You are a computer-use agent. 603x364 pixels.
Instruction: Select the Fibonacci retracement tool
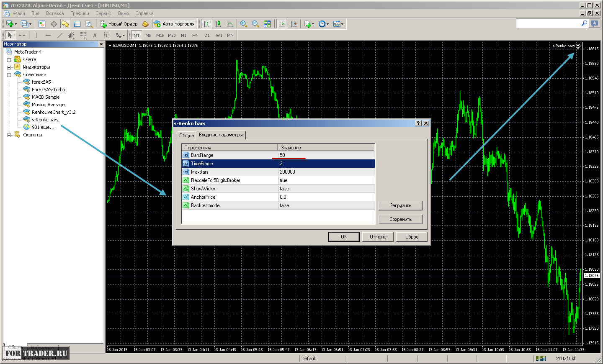pos(83,35)
